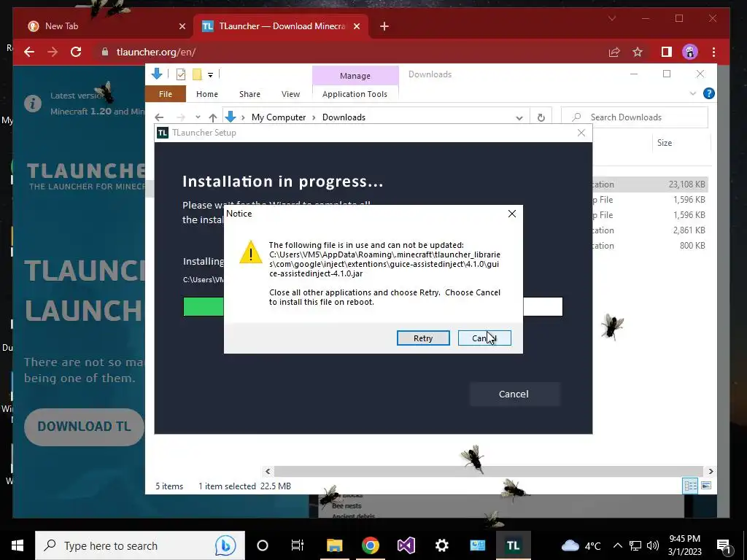The width and height of the screenshot is (747, 560).
Task: Click Cancel in the Notice dialog
Action: pyautogui.click(x=484, y=338)
